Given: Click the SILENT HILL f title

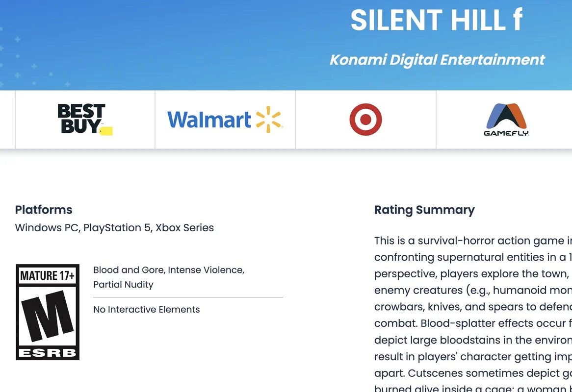Looking at the screenshot, I should (x=437, y=20).
